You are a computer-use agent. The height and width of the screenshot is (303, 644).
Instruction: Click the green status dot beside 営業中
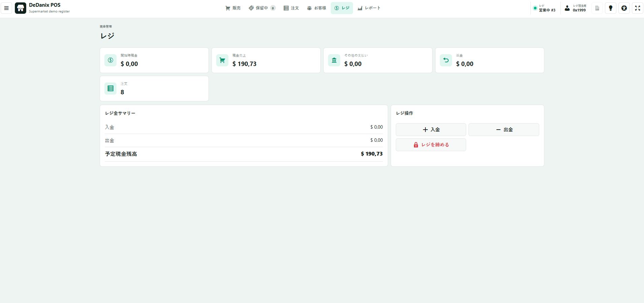coord(535,8)
